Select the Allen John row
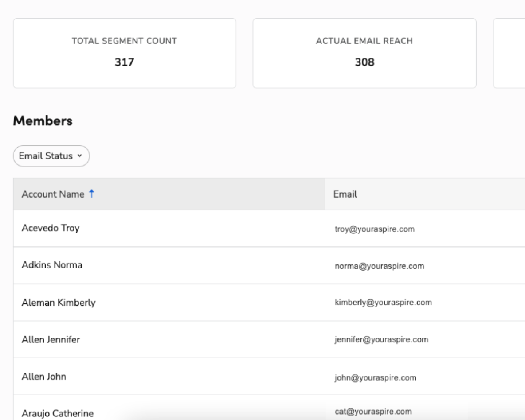This screenshot has height=420, width=525. 44,376
